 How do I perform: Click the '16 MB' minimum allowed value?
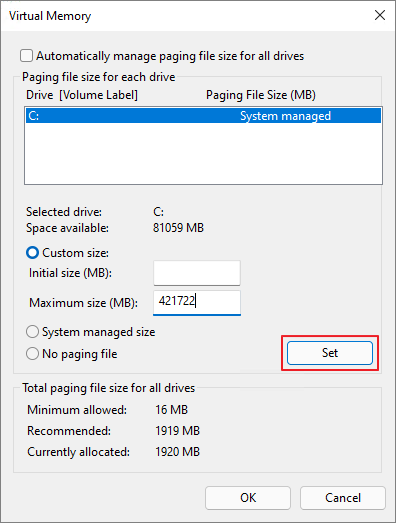click(171, 410)
